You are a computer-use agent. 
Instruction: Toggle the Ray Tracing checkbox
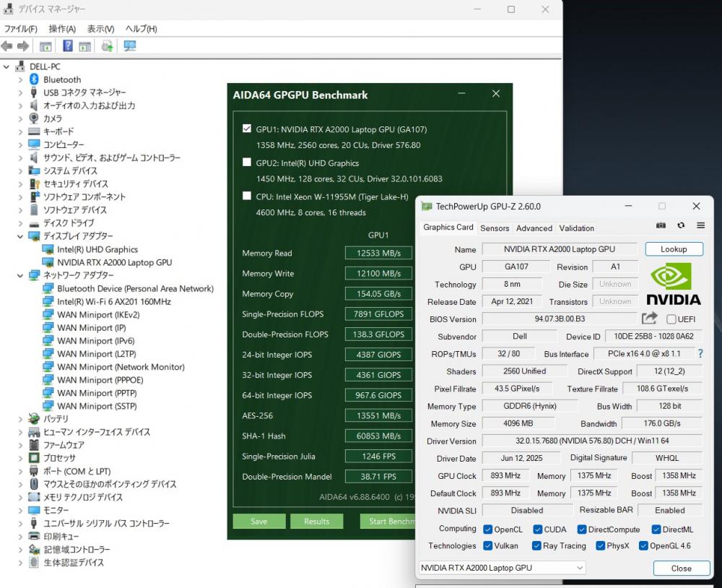coord(536,545)
